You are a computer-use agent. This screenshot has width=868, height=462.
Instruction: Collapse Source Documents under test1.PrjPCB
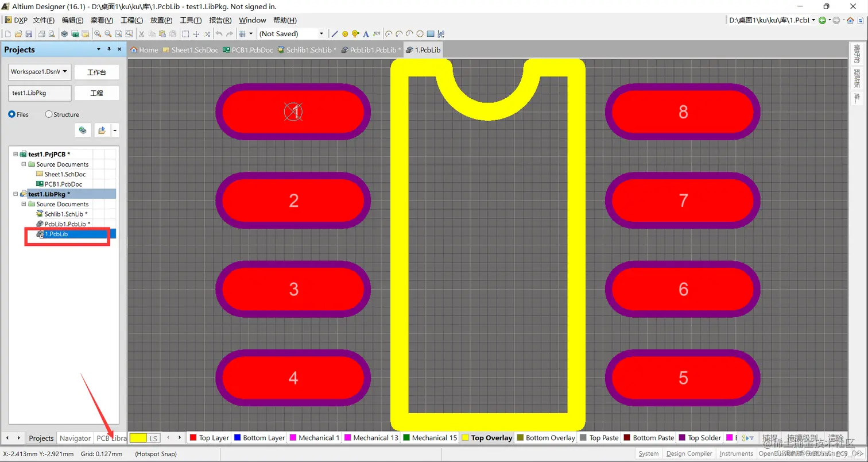(24, 164)
